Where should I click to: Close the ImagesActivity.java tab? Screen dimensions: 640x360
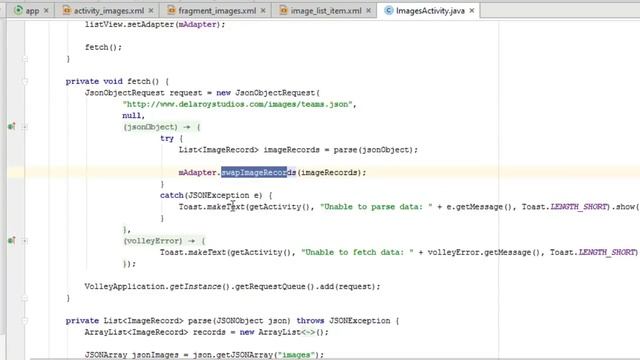(472, 11)
